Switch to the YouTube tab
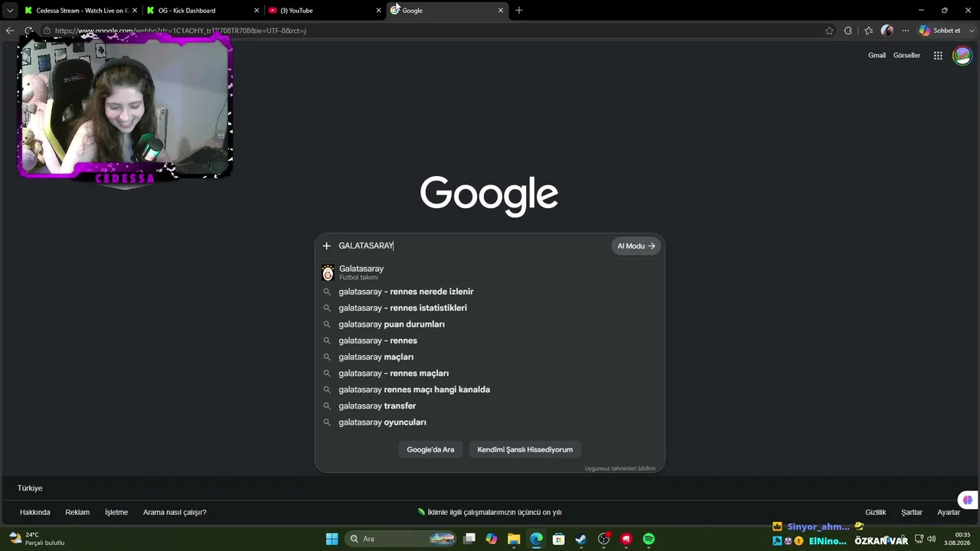Viewport: 980px width, 551px height. [324, 10]
